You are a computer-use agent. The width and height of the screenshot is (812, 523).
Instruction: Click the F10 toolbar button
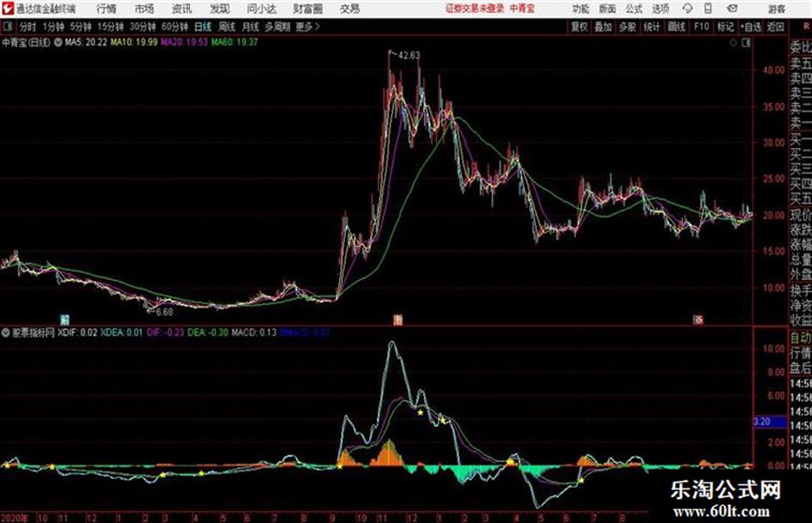click(x=701, y=27)
